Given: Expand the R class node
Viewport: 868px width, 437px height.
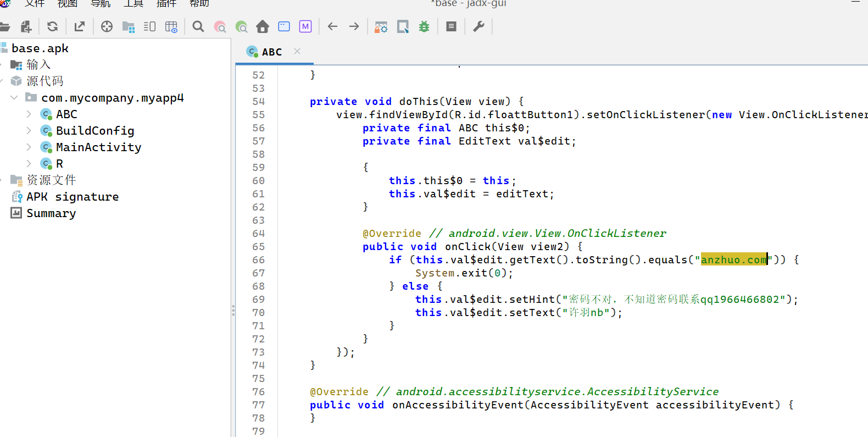Looking at the screenshot, I should click(x=29, y=164).
